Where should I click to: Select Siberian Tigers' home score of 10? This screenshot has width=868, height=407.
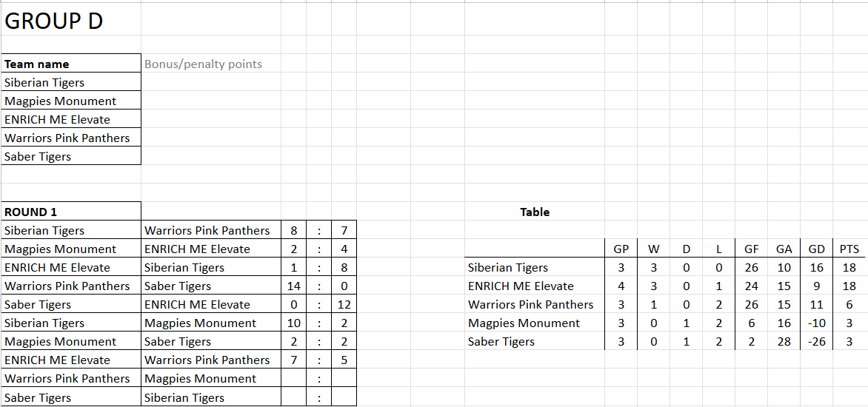(x=294, y=323)
